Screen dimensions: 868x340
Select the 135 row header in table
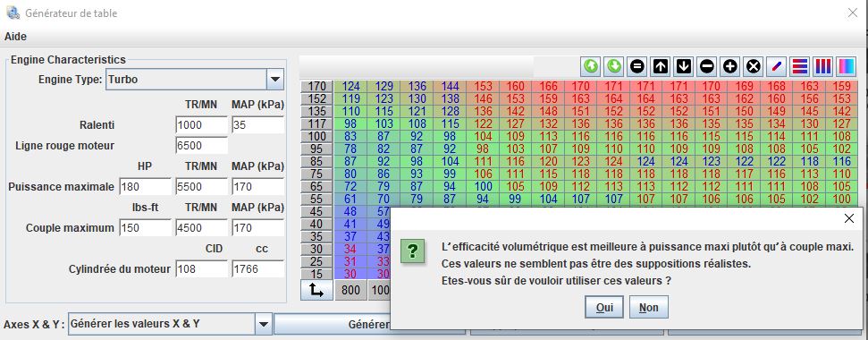point(317,111)
